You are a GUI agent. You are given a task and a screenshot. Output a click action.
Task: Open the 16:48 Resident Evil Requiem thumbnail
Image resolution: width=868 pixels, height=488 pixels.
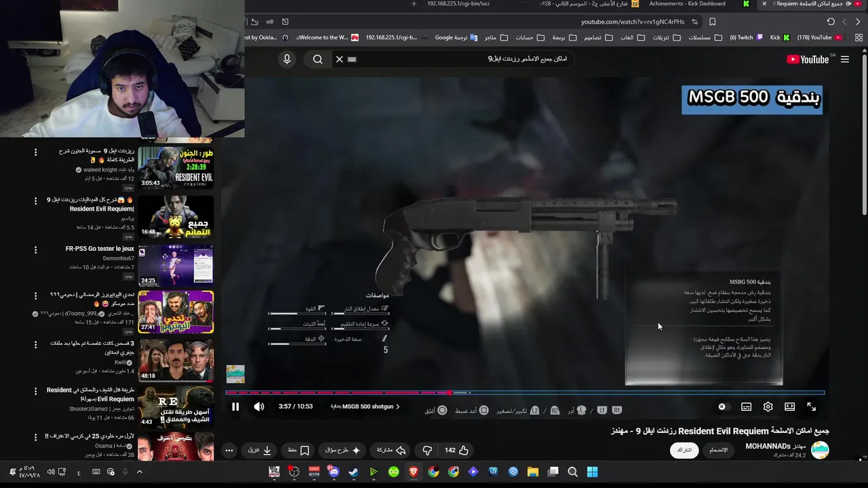176,217
